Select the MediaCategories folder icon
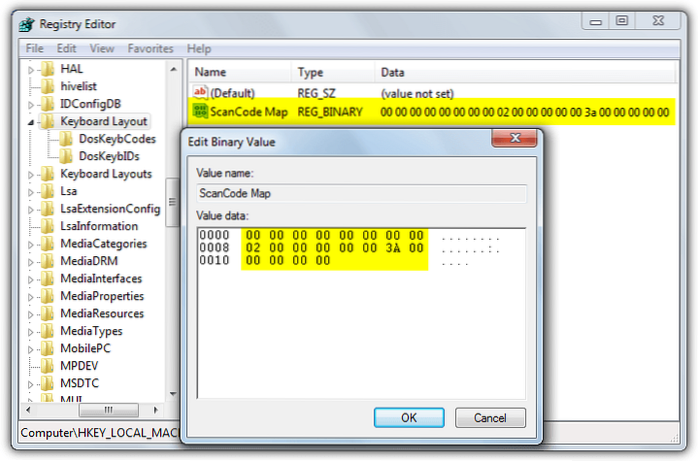The height and width of the screenshot is (461, 698). tap(48, 244)
